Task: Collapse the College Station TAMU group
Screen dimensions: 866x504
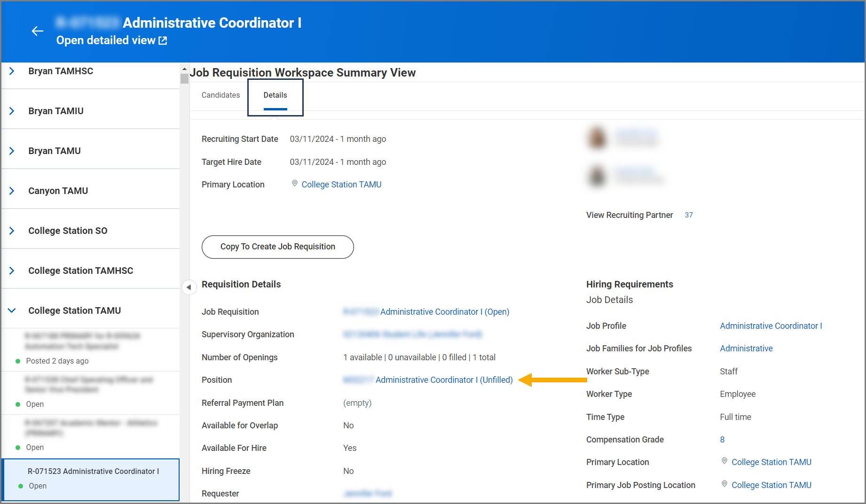Action: click(x=12, y=310)
